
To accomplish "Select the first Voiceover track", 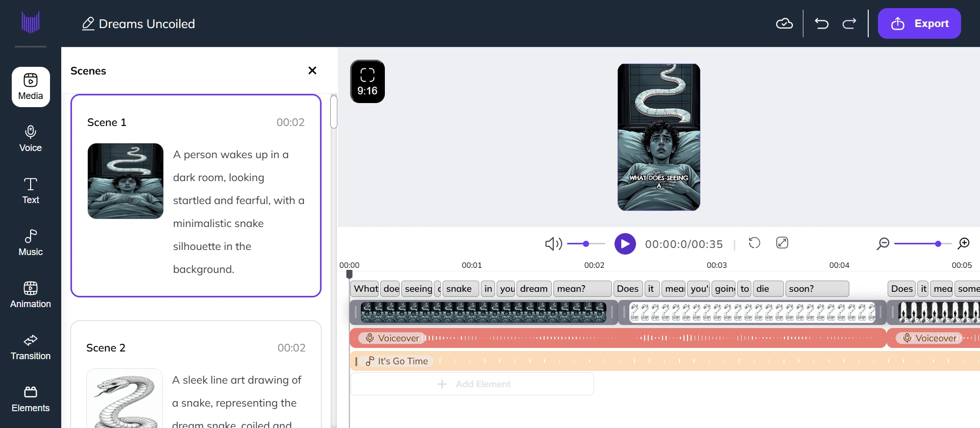I will [618, 338].
